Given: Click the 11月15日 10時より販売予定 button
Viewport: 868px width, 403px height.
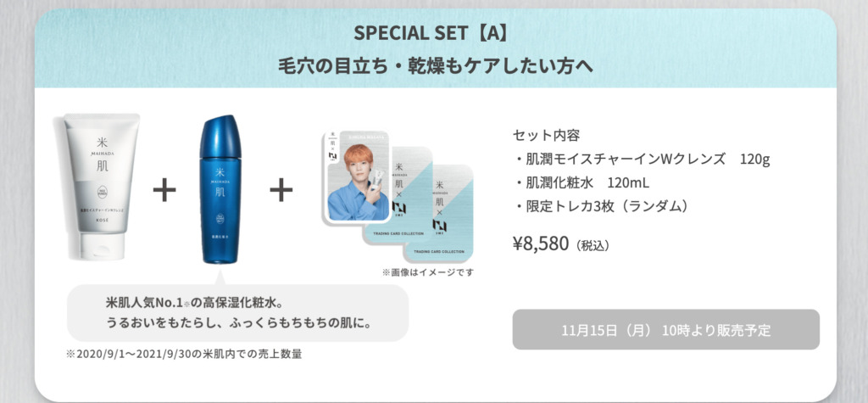Looking at the screenshot, I should (x=666, y=330).
